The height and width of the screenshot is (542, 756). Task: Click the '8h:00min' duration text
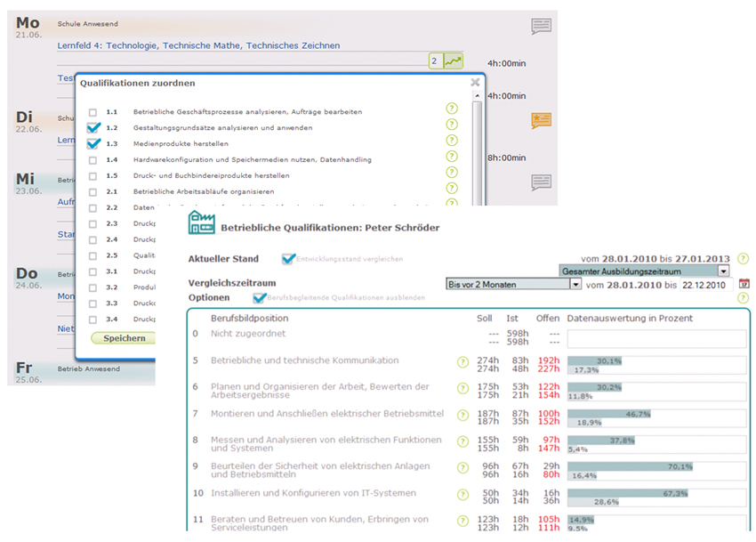506,158
